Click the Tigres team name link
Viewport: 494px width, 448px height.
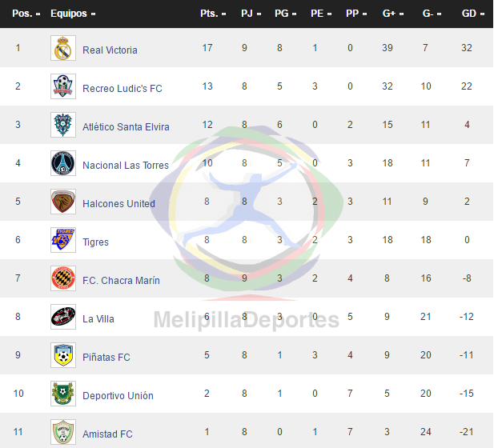pos(95,242)
